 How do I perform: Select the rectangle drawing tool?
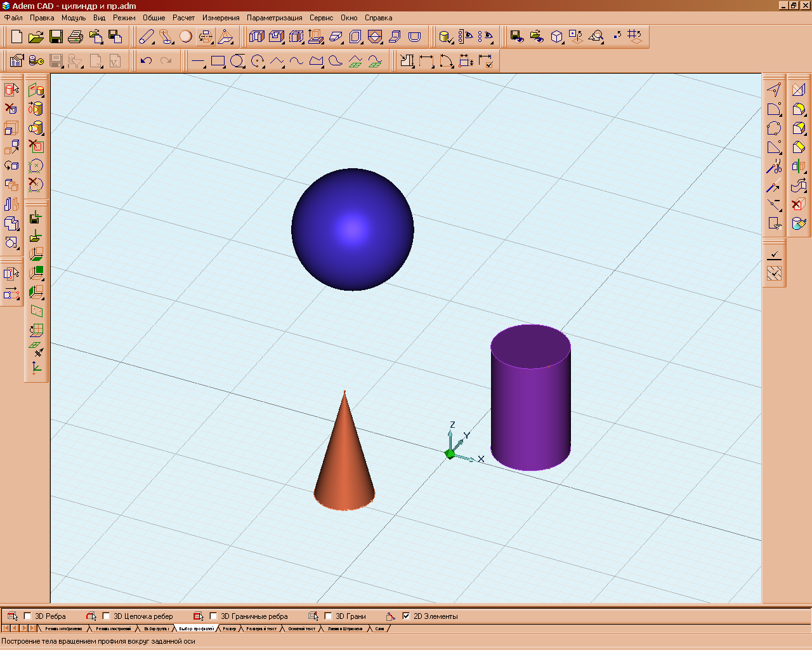point(218,62)
